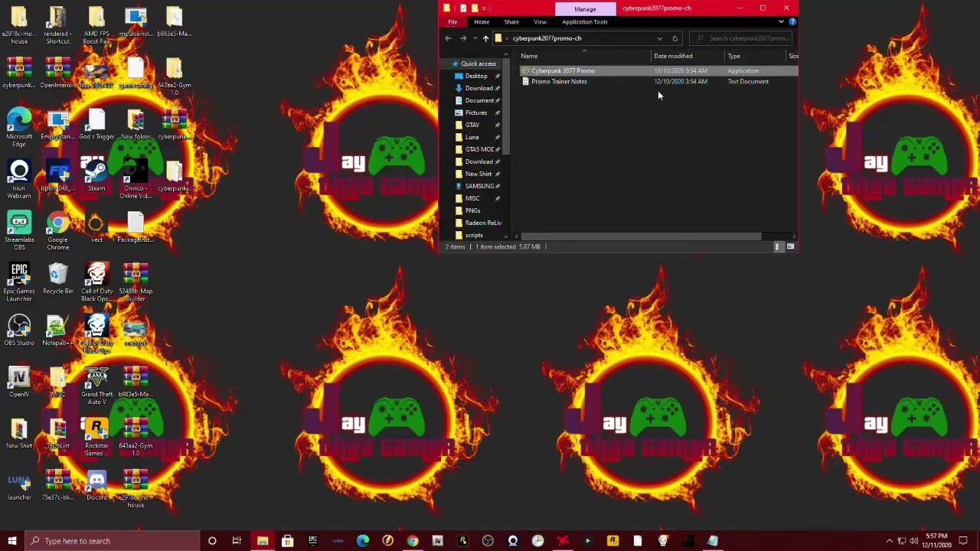The height and width of the screenshot is (551, 980).
Task: Sort files by the Date modified column
Action: pyautogui.click(x=673, y=56)
